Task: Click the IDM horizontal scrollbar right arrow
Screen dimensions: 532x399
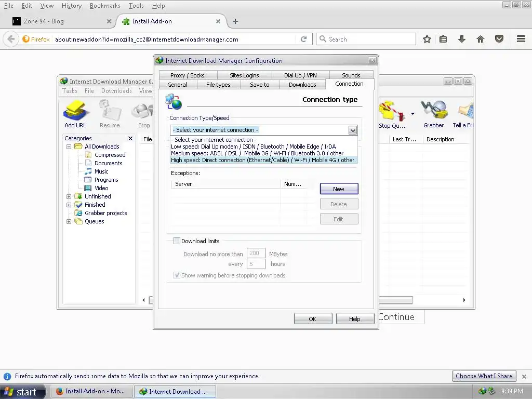Action: click(x=464, y=300)
